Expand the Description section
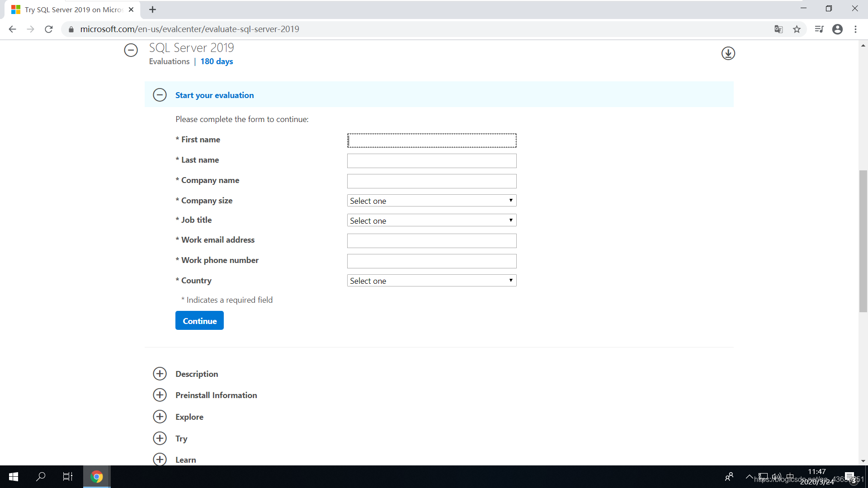 point(160,374)
